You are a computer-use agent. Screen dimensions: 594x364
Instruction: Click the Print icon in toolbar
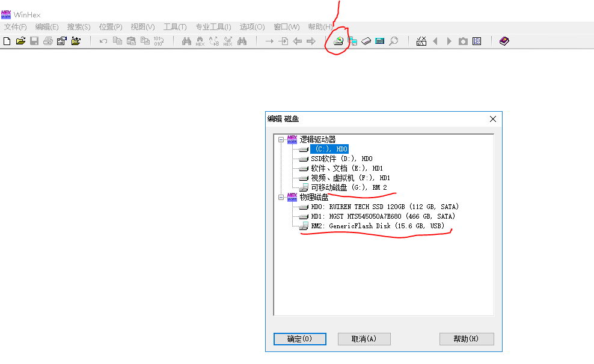click(x=48, y=41)
